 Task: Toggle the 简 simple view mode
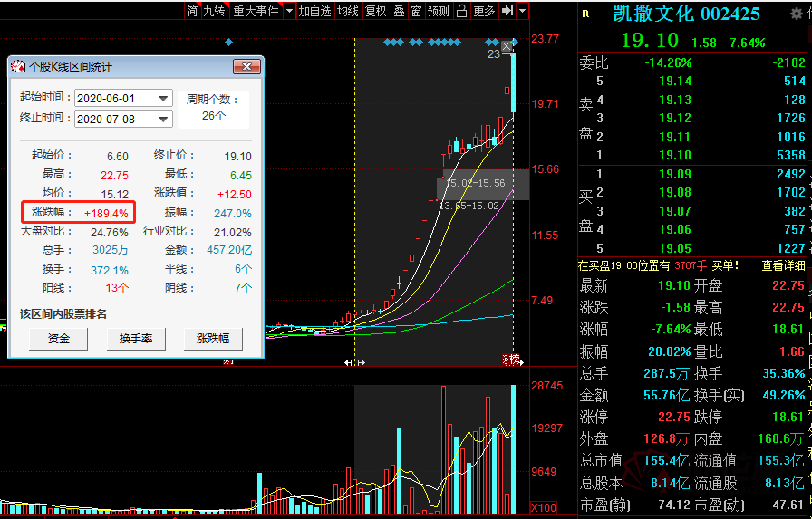point(192,11)
